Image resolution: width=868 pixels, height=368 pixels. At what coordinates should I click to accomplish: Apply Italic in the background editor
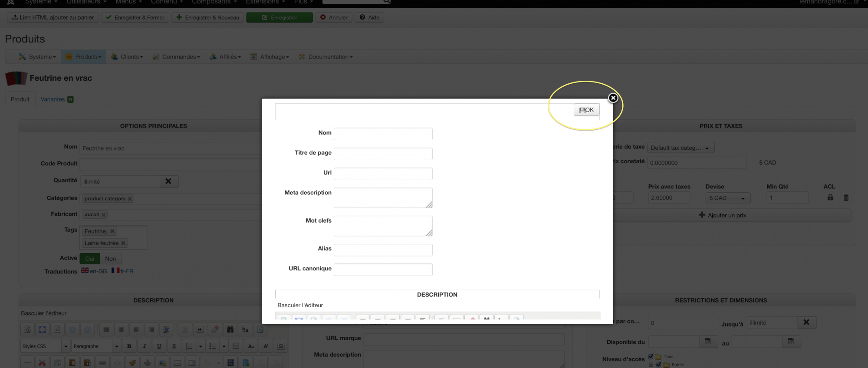[144, 346]
